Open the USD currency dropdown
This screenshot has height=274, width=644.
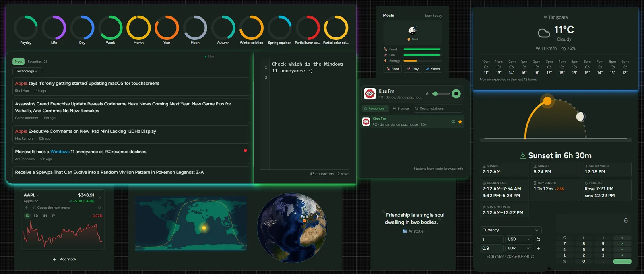(x=519, y=239)
